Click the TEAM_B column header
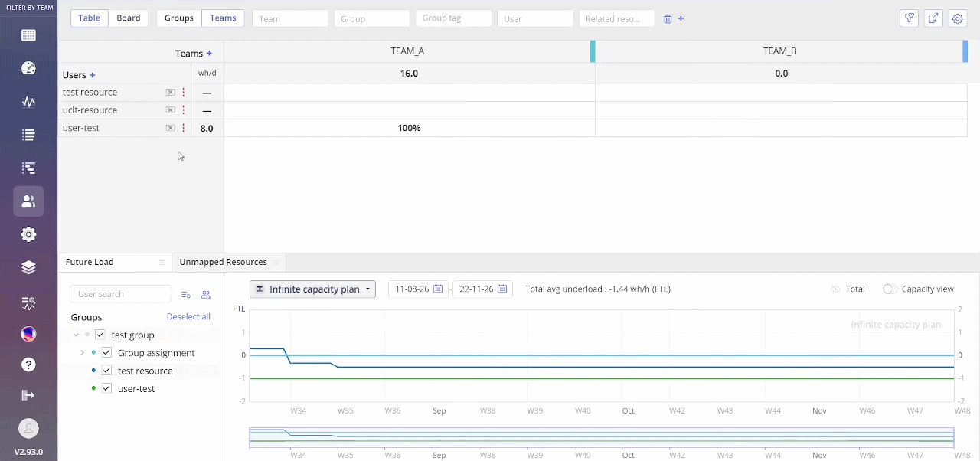 (779, 51)
